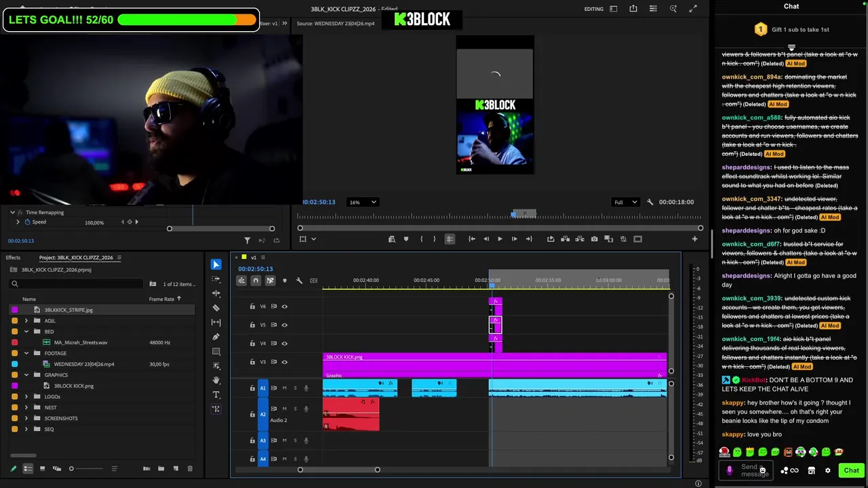Toggle lock on track V4

coord(252,344)
